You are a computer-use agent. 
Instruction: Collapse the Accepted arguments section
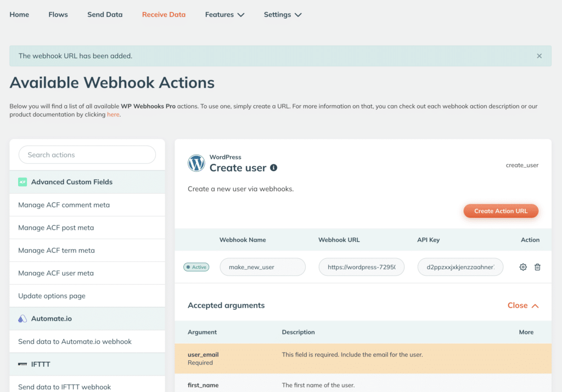tap(523, 305)
